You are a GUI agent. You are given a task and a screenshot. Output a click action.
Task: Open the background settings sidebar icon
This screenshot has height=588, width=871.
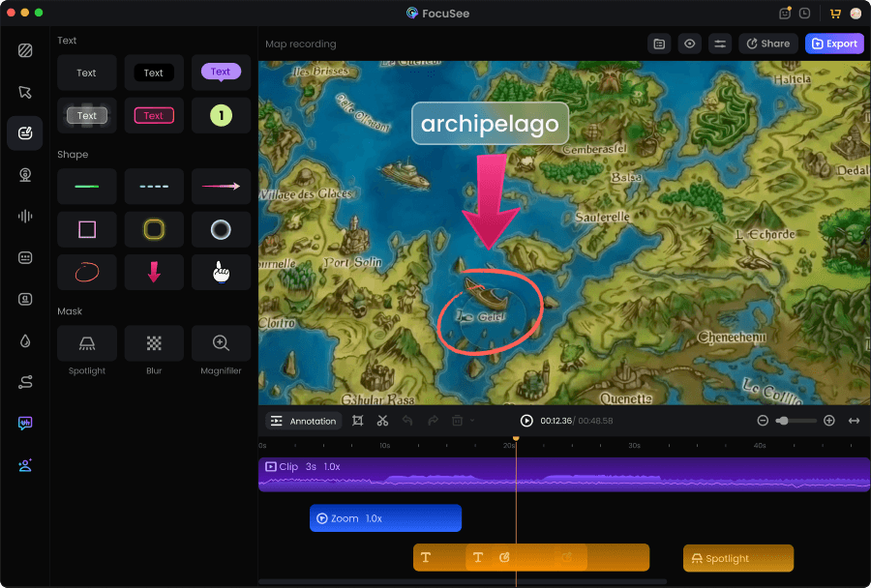pos(25,50)
